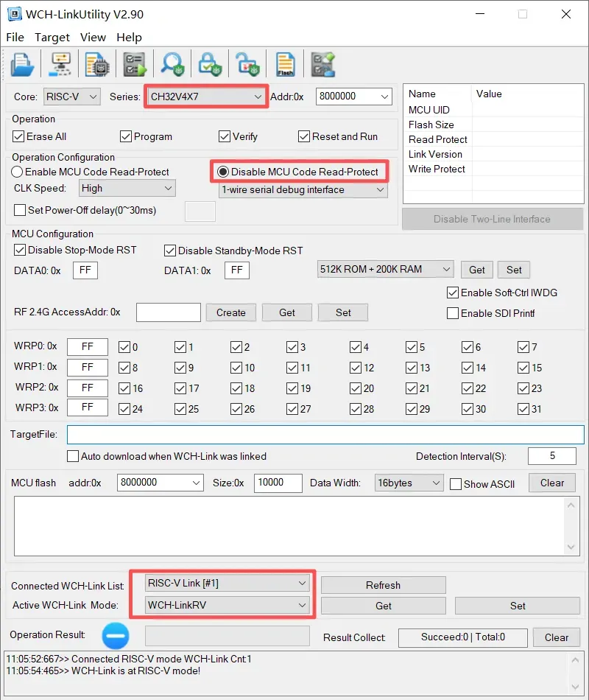This screenshot has width=589, height=700.
Task: Open the 1-wire serial debug interface dropdown
Action: point(303,189)
